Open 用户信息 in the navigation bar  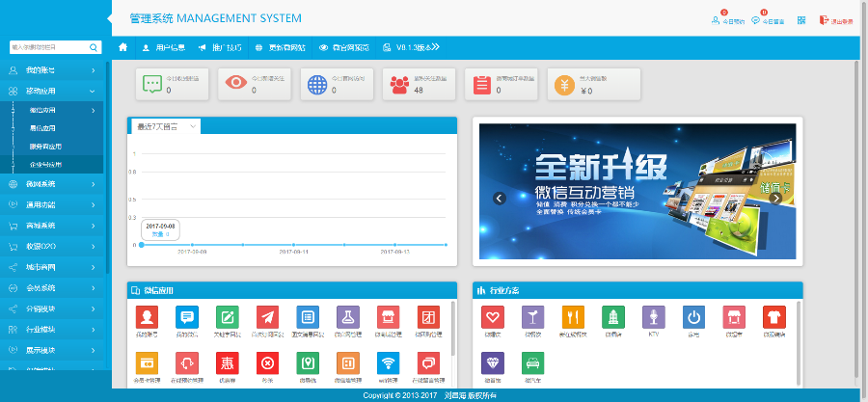pyautogui.click(x=163, y=47)
